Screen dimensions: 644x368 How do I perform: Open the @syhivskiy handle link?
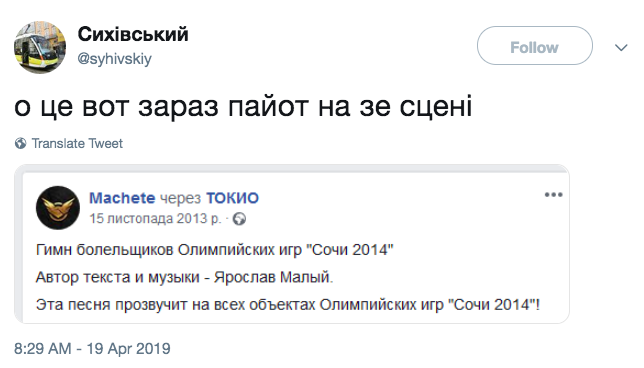click(115, 59)
